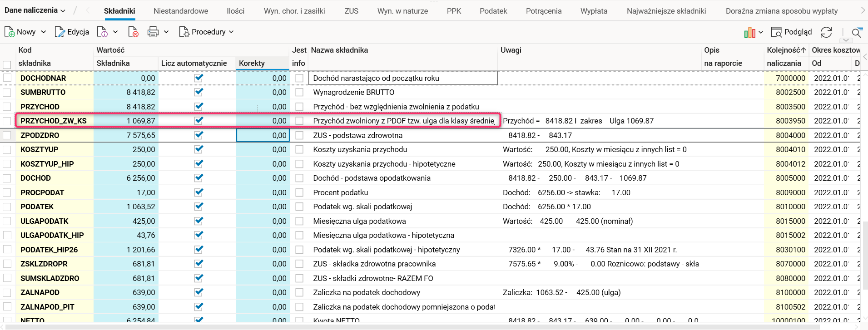Click the colored bar chart icon
The width and height of the screenshot is (868, 330).
(749, 32)
